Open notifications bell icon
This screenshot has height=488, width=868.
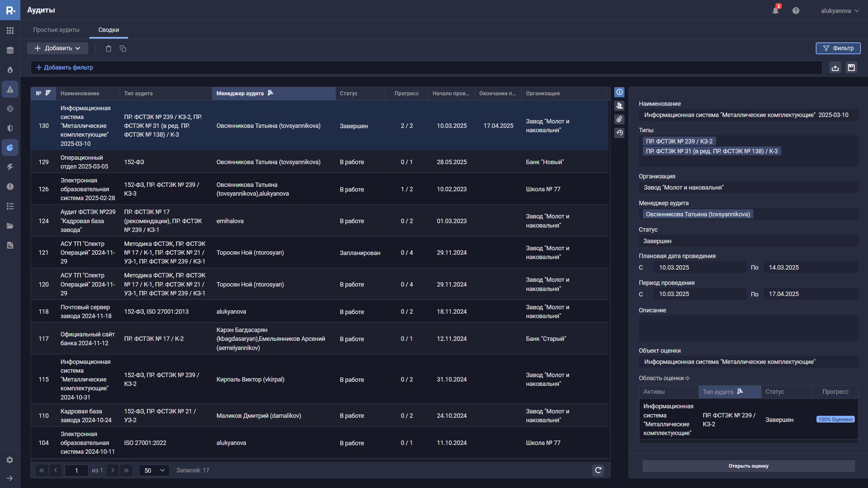(x=775, y=11)
